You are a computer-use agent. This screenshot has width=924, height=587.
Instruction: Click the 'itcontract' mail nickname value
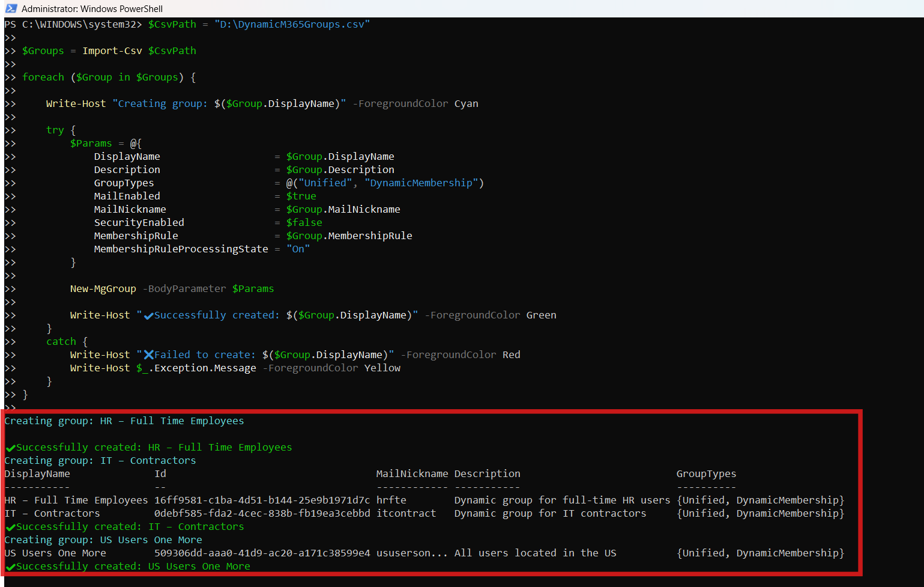406,514
